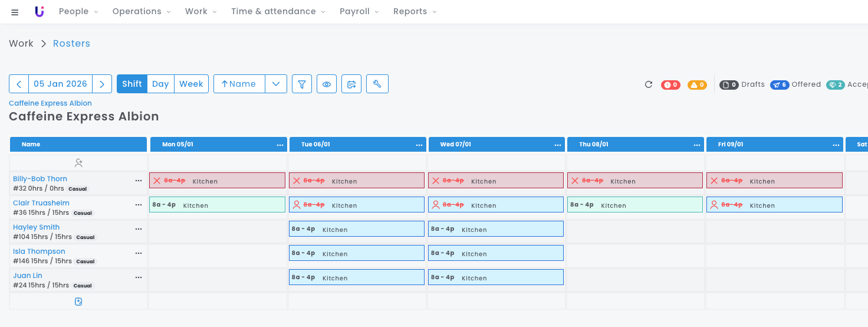The height and width of the screenshot is (327, 868).
Task: Go to next week arrow
Action: point(102,84)
